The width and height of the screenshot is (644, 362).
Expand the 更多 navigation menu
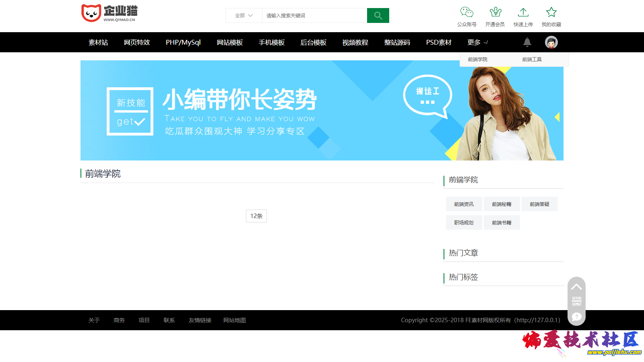(477, 42)
